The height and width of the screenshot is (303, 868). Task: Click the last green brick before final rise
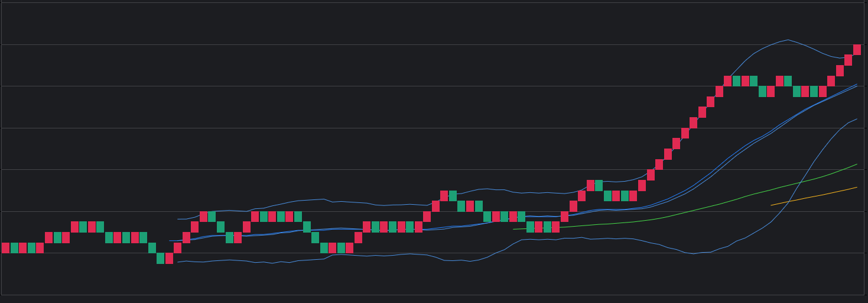[x=814, y=91]
